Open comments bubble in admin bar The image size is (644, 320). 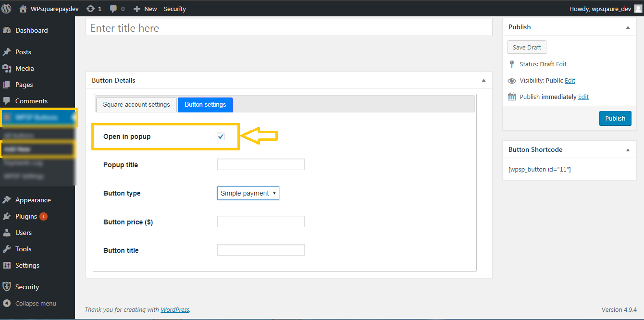coord(117,9)
